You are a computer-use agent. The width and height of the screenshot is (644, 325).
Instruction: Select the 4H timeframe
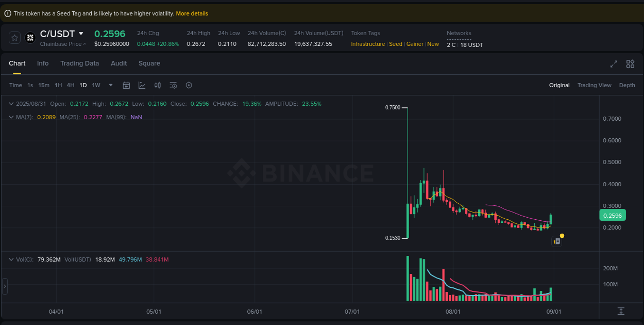(x=71, y=85)
